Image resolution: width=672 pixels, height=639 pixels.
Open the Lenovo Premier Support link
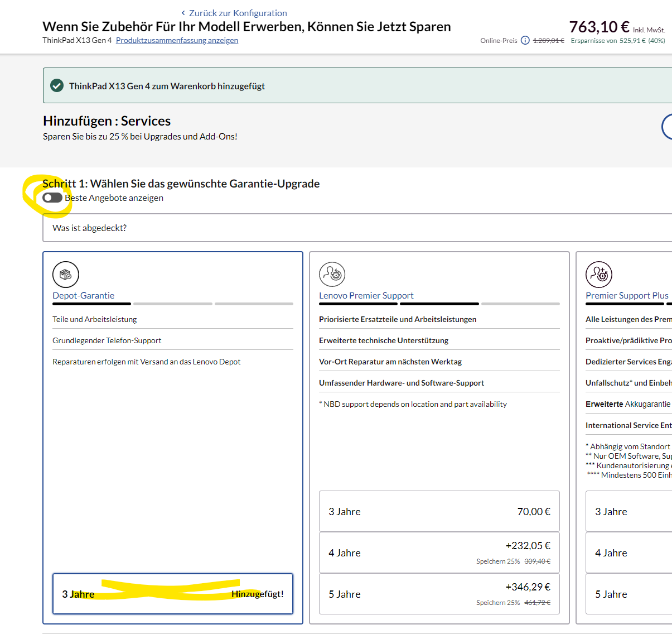click(366, 295)
